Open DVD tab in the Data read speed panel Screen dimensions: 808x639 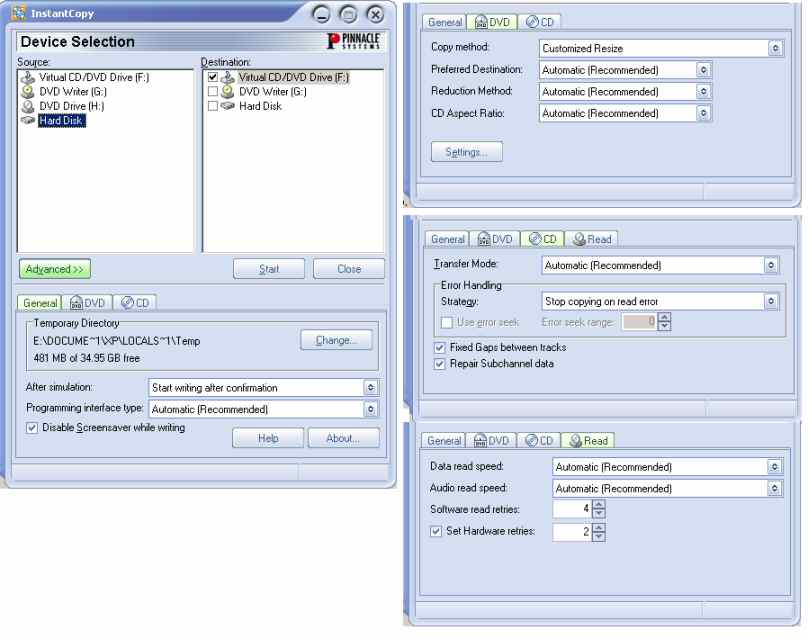click(x=492, y=441)
